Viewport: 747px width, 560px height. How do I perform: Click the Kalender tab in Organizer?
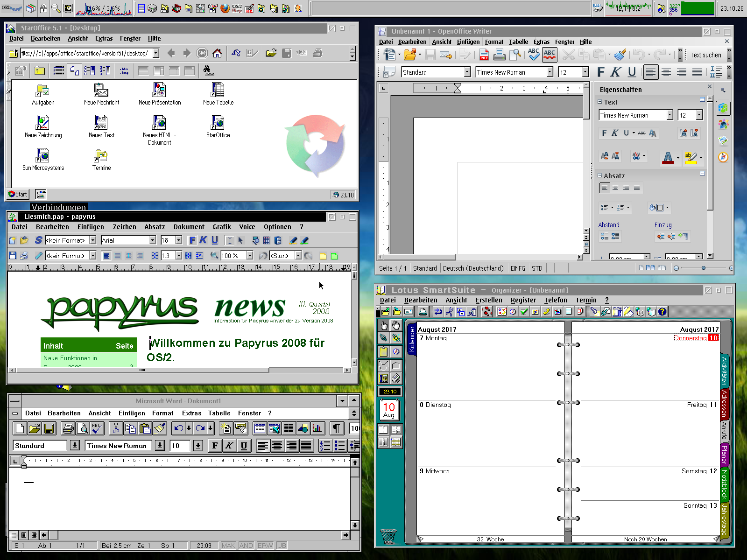tap(412, 340)
